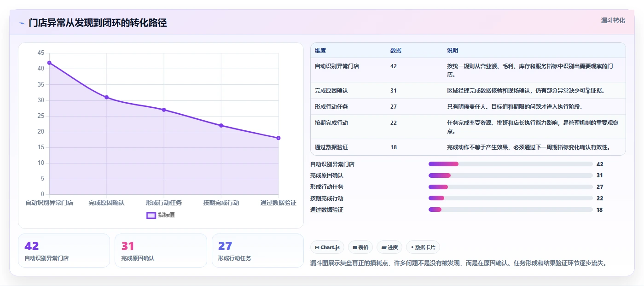644x286 pixels.
Task: Toggle the 指标值 legend swatch under the chart
Action: click(151, 215)
